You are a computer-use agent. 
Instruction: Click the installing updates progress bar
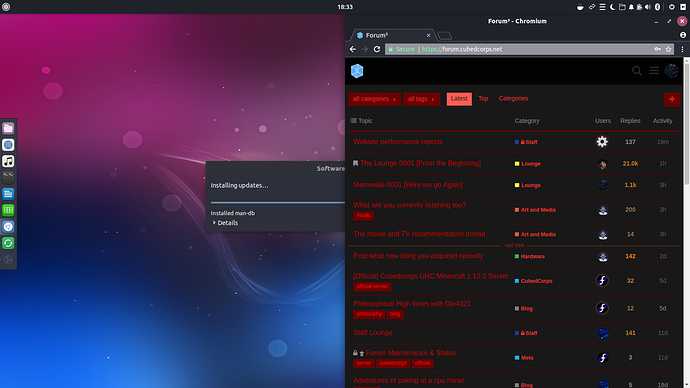[x=278, y=202]
